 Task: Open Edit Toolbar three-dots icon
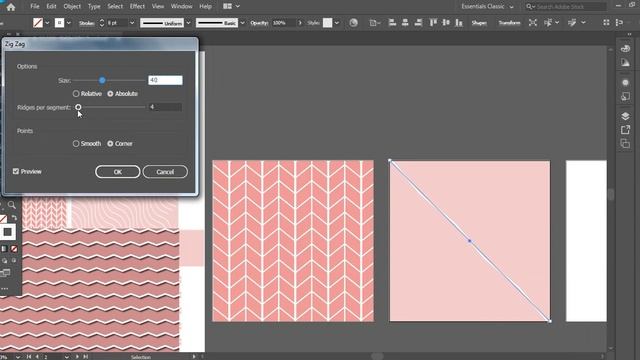pyautogui.click(x=4, y=289)
